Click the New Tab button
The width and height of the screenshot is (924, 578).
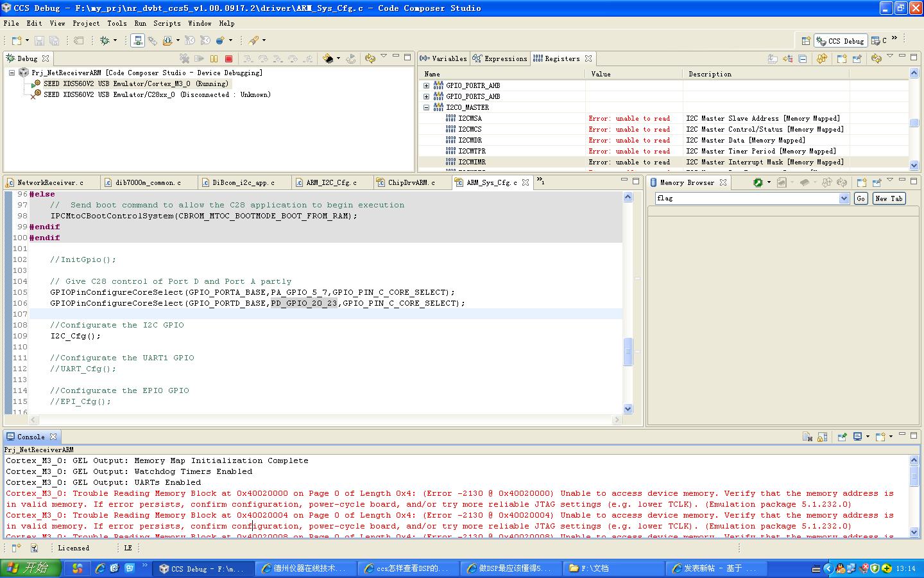(889, 198)
